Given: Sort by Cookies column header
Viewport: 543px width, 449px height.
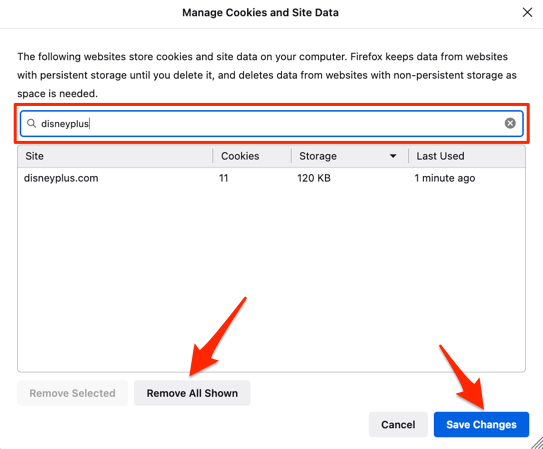Looking at the screenshot, I should pos(252,156).
